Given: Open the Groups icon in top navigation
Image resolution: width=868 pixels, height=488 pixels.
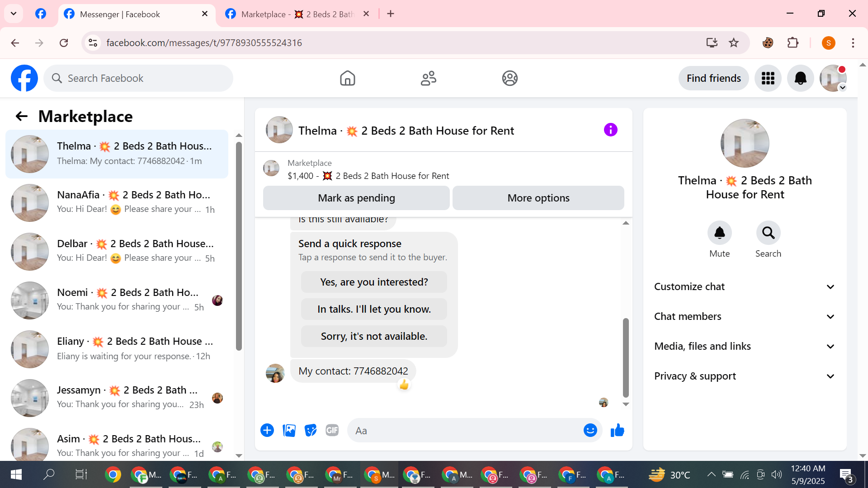Looking at the screenshot, I should 509,78.
